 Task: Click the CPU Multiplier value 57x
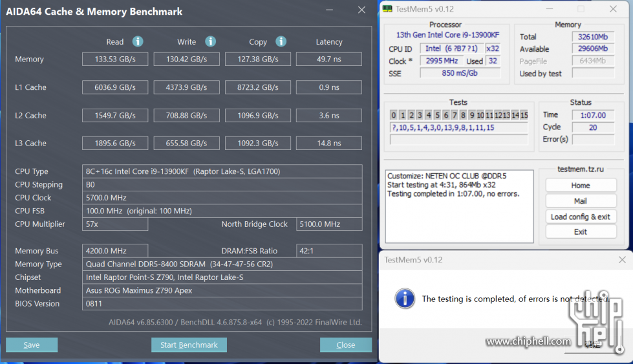pyautogui.click(x=115, y=224)
